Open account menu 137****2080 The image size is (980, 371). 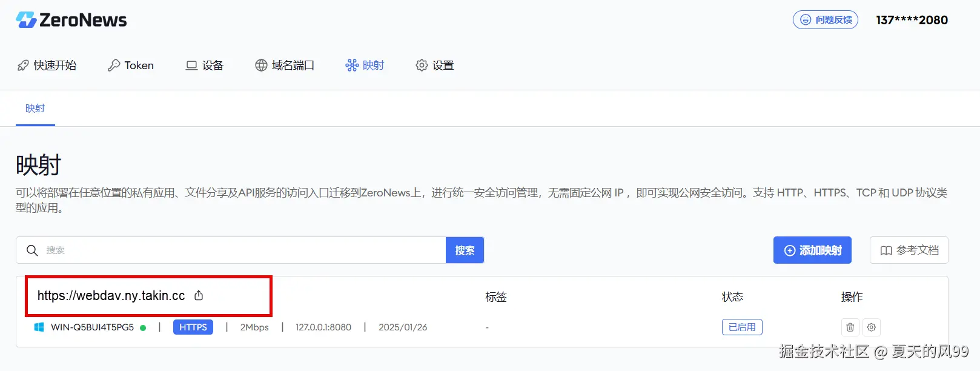click(x=912, y=20)
